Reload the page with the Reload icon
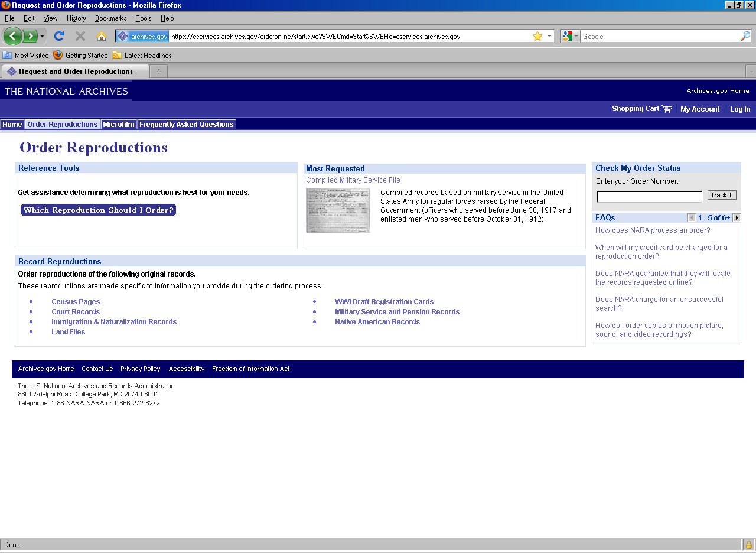756x553 pixels. (x=59, y=36)
